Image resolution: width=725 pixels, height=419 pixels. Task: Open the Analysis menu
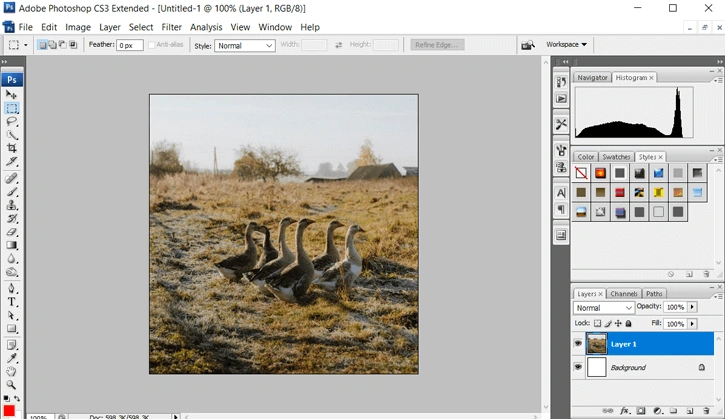[x=206, y=27]
